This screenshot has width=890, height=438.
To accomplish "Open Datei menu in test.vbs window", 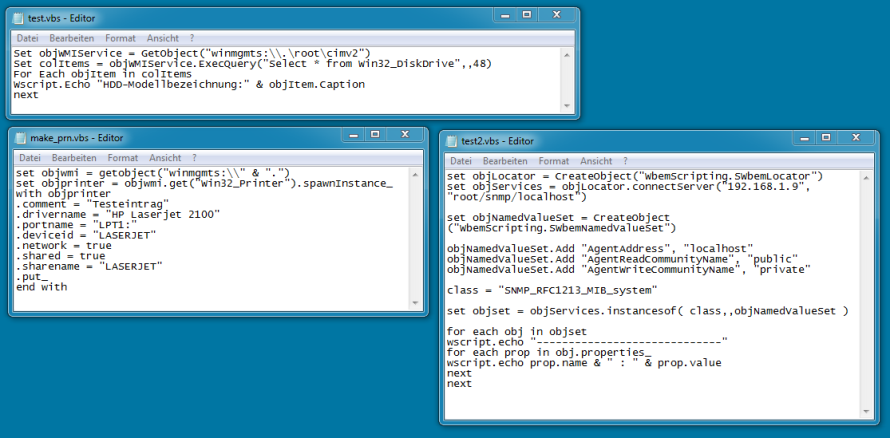I will point(27,38).
